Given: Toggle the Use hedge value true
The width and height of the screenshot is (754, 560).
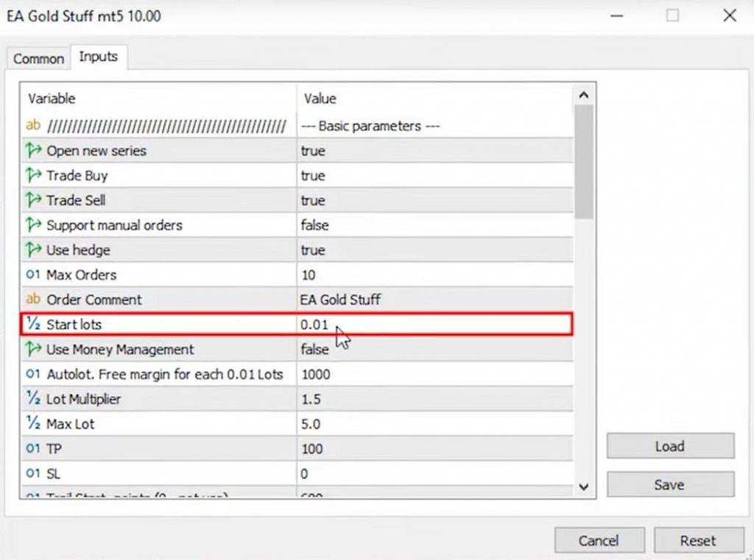Looking at the screenshot, I should point(313,250).
